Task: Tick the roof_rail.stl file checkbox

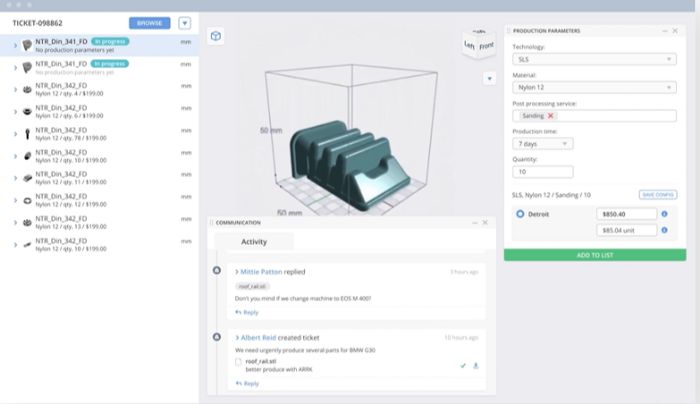Action: tap(238, 362)
